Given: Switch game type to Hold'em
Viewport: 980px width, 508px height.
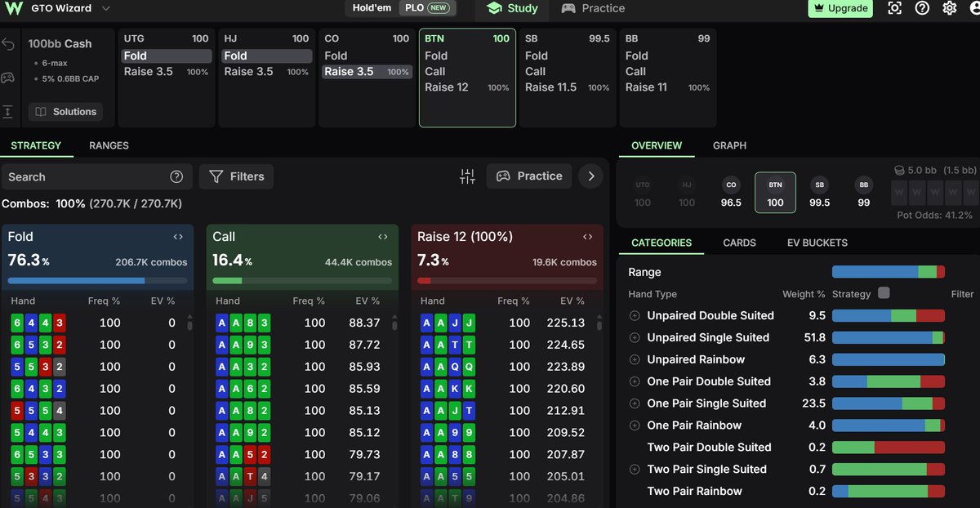Looking at the screenshot, I should [372, 8].
